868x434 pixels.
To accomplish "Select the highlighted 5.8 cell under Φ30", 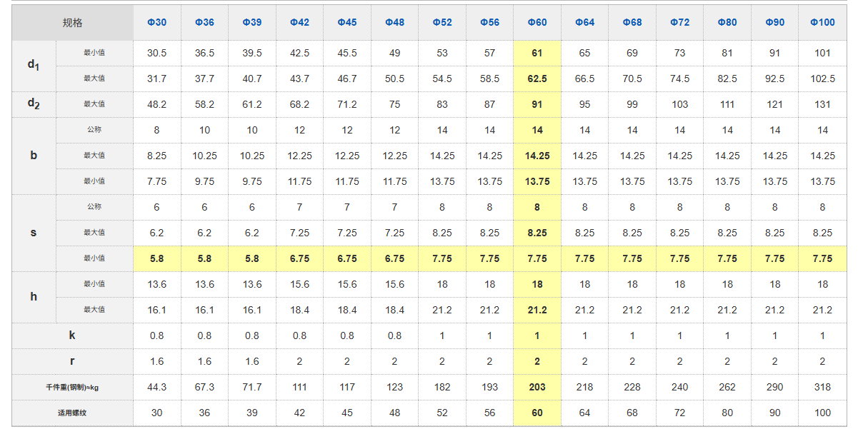I will tap(156, 258).
